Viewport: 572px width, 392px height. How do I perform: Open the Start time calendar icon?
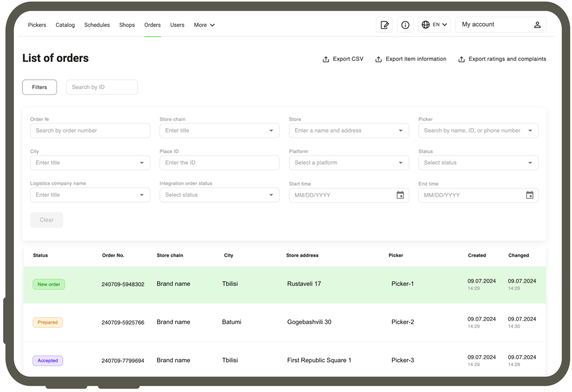pyautogui.click(x=400, y=195)
